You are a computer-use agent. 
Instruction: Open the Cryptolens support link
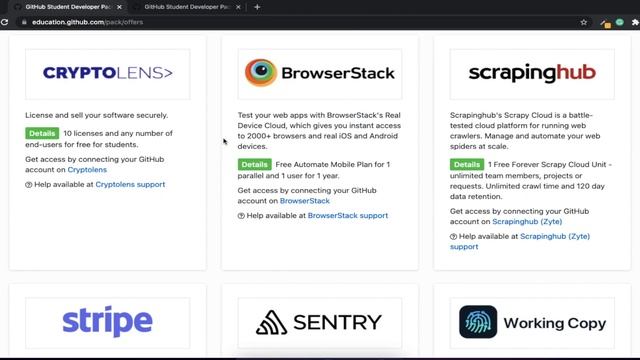coord(130,184)
